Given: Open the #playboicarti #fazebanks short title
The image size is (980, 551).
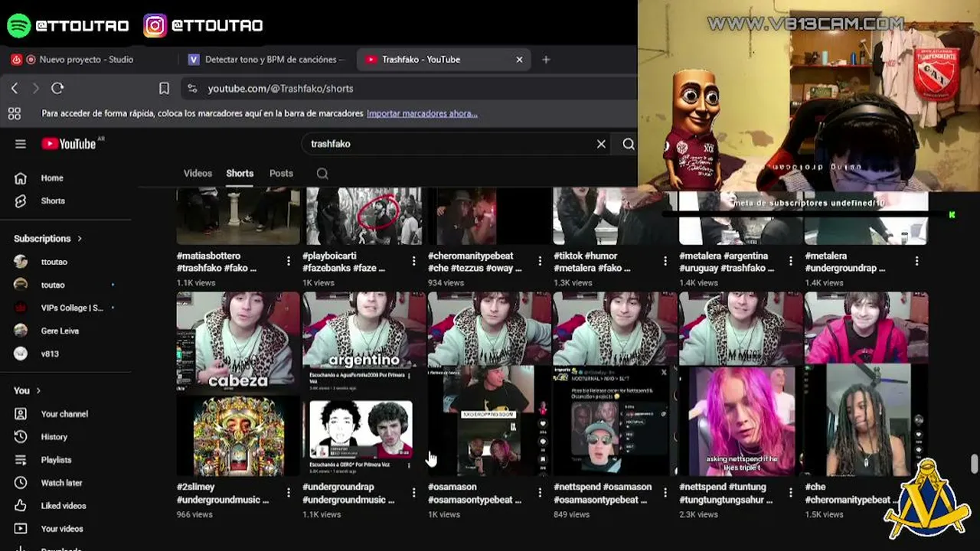Looking at the screenshot, I should click(x=344, y=262).
